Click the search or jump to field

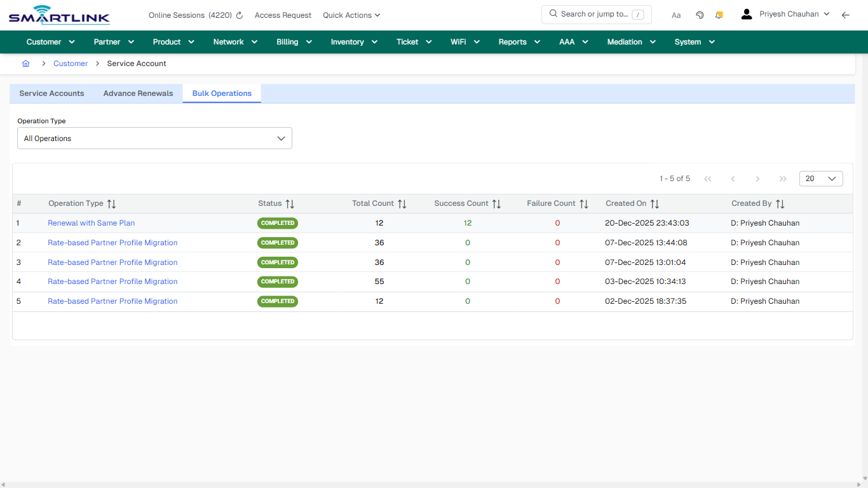click(x=596, y=14)
